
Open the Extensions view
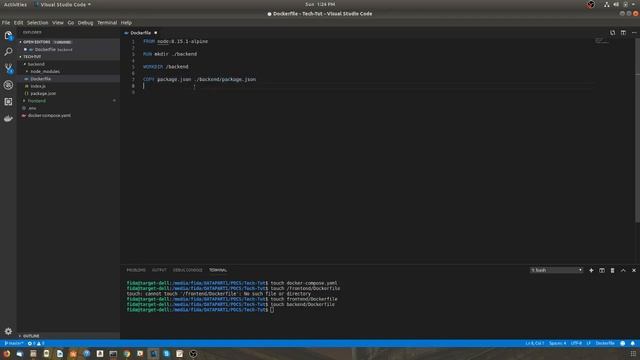coord(8,102)
